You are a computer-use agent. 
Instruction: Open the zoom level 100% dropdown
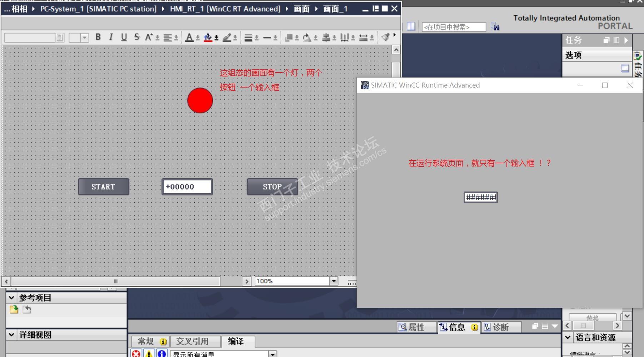(x=334, y=281)
